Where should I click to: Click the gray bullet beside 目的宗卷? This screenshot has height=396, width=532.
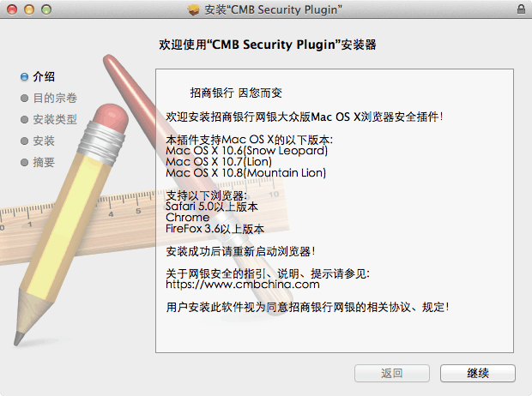click(24, 98)
